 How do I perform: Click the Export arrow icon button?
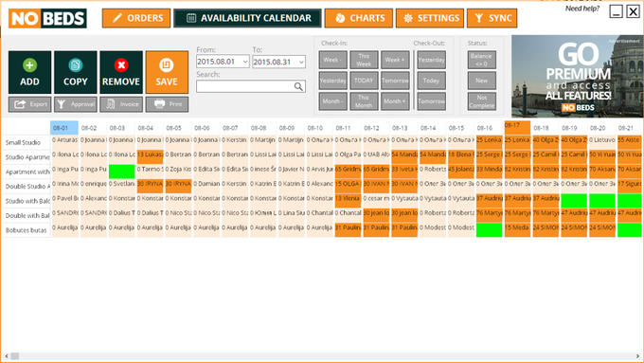[29, 104]
